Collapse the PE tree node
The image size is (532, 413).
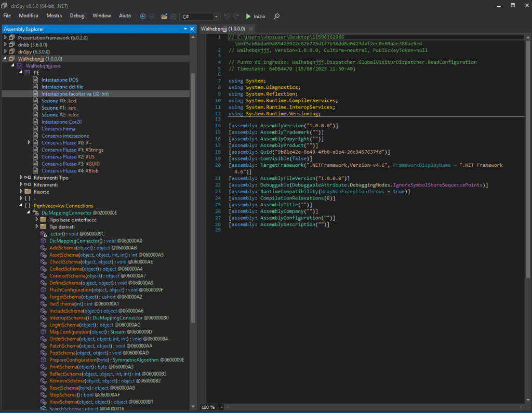tap(21, 73)
